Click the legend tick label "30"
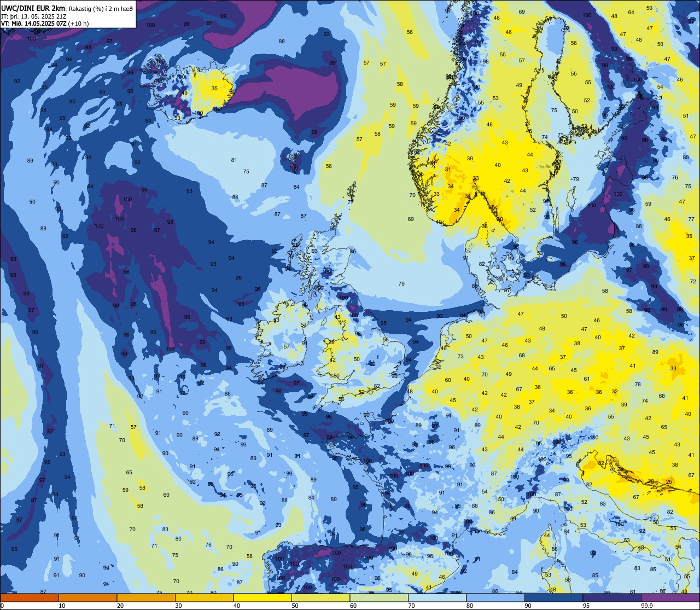 coord(178,606)
